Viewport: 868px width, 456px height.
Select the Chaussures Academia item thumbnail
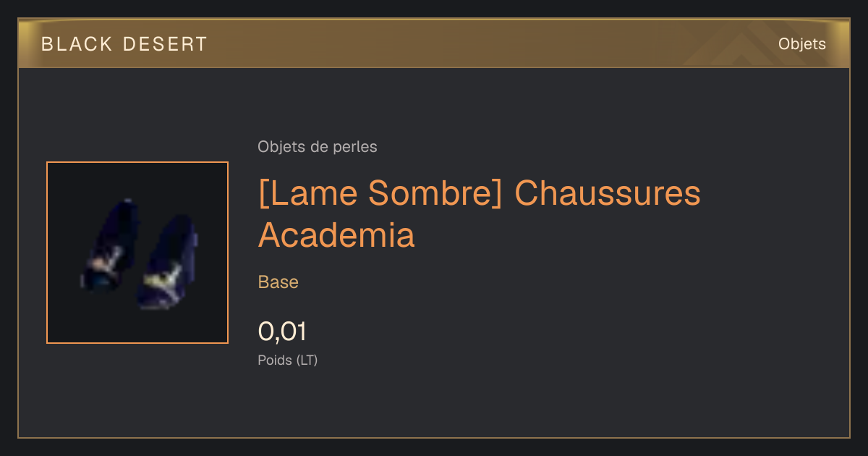137,253
